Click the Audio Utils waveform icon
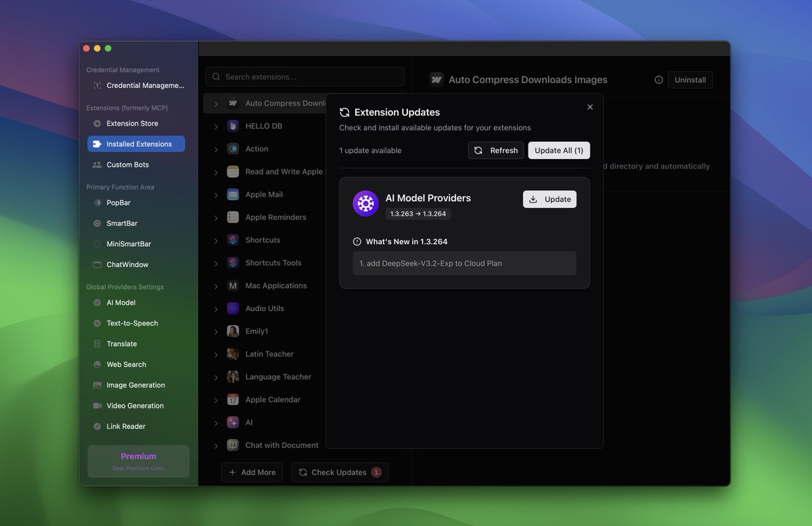Viewport: 812px width, 526px height. click(233, 308)
